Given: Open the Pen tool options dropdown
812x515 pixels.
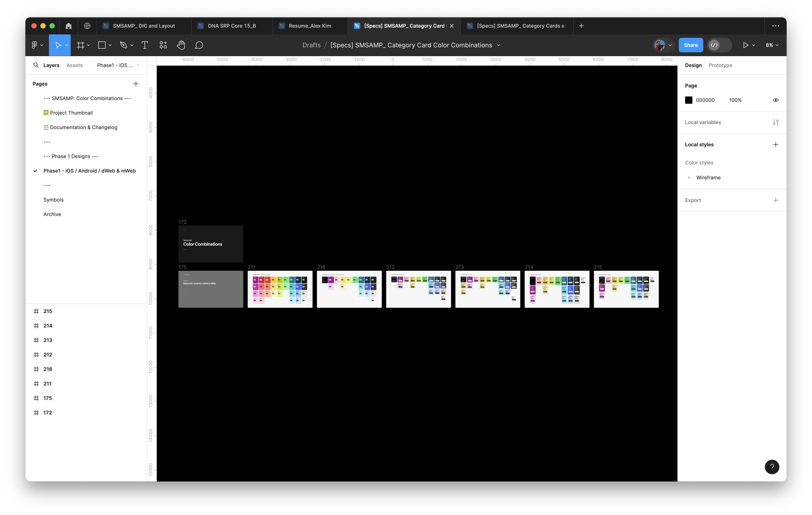Looking at the screenshot, I should click(x=131, y=45).
